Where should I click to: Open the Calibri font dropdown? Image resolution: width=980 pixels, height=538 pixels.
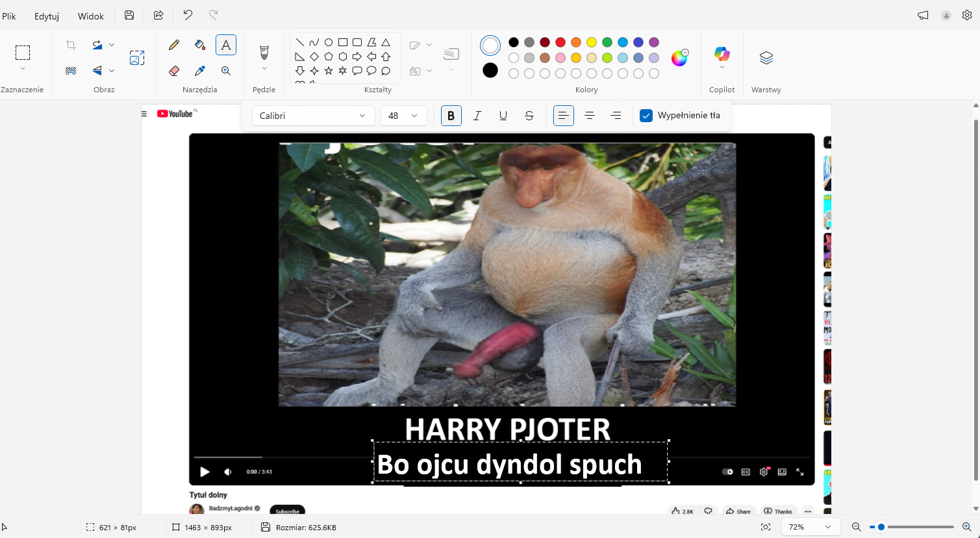pyautogui.click(x=314, y=116)
